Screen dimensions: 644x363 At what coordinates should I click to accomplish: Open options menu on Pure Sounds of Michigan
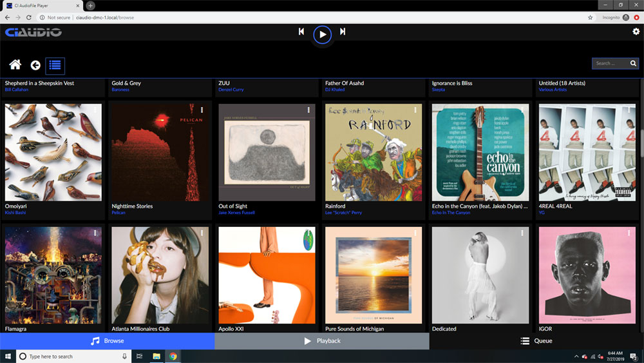pyautogui.click(x=415, y=233)
